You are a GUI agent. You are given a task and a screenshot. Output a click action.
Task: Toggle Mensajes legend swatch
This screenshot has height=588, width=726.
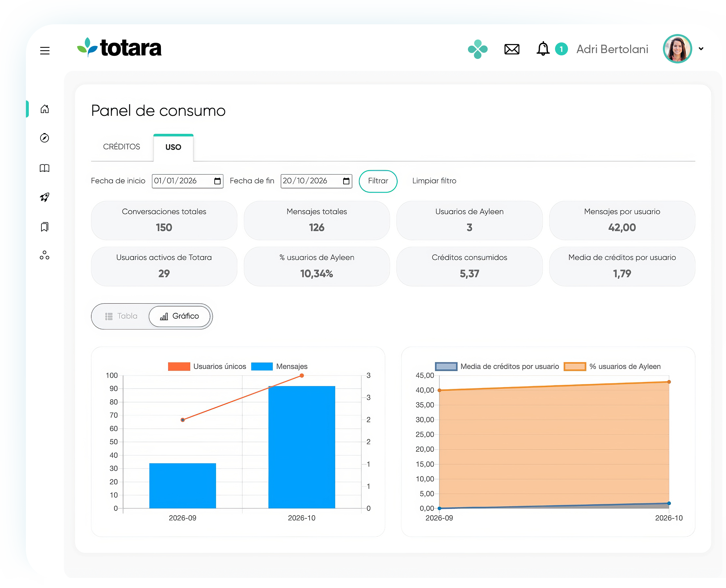262,367
